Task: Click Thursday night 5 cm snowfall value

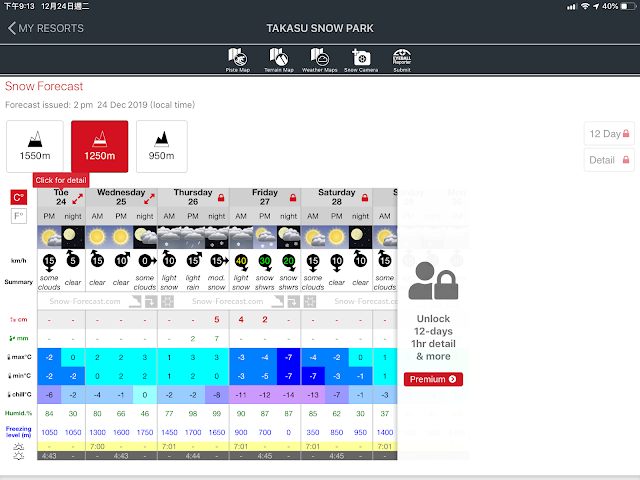Action: coord(217,320)
